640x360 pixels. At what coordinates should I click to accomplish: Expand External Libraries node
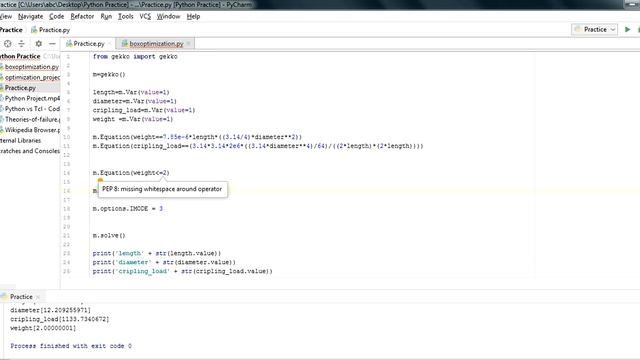click(20, 140)
